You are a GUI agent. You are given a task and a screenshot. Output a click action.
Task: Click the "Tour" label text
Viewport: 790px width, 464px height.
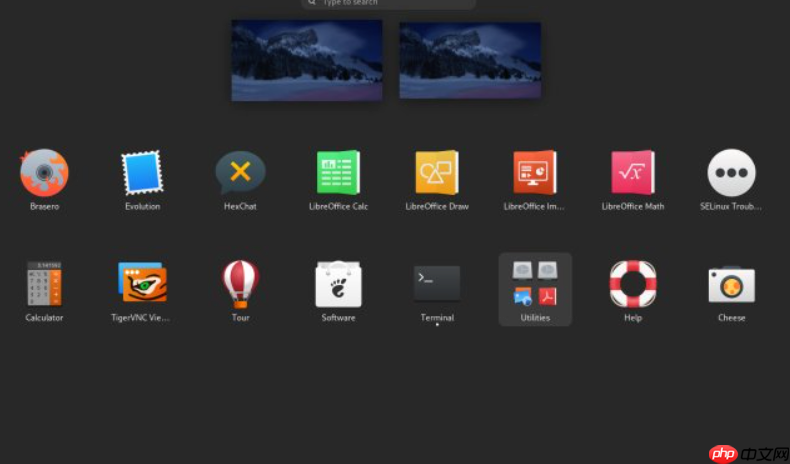(x=240, y=318)
